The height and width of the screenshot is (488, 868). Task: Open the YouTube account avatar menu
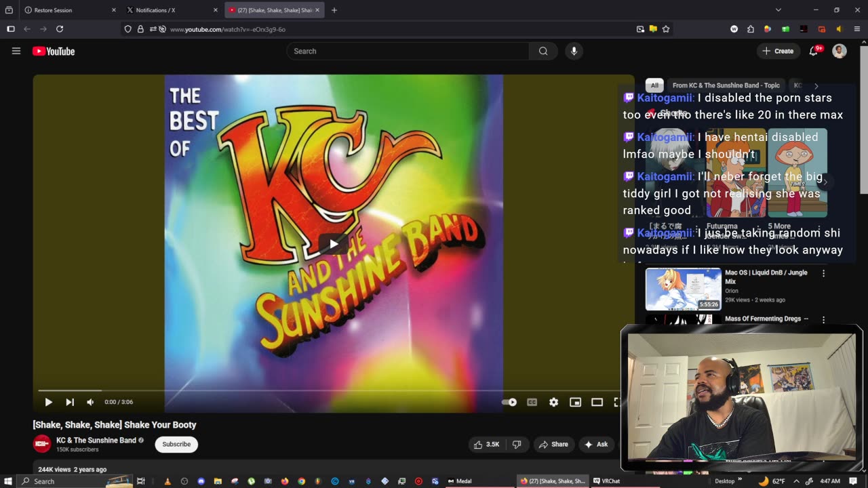(840, 51)
